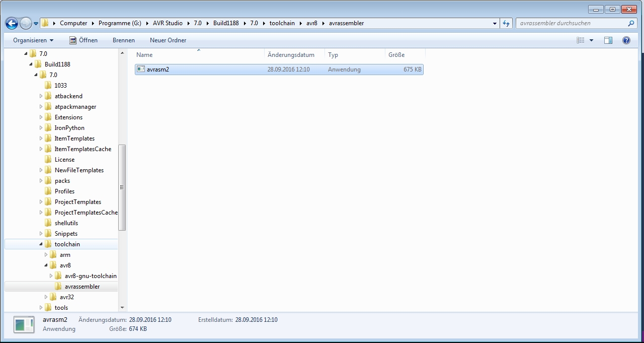Select Build1188 folder in the tree

point(57,64)
